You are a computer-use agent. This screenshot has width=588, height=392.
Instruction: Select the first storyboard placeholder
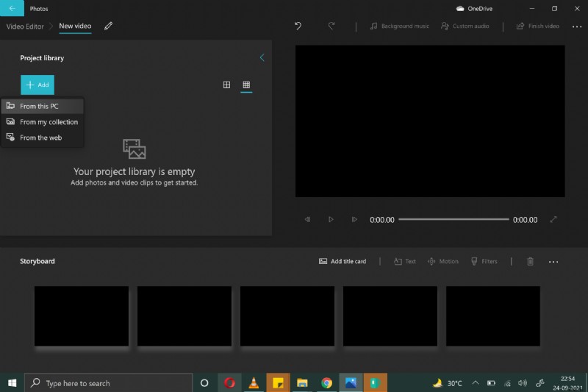82,316
